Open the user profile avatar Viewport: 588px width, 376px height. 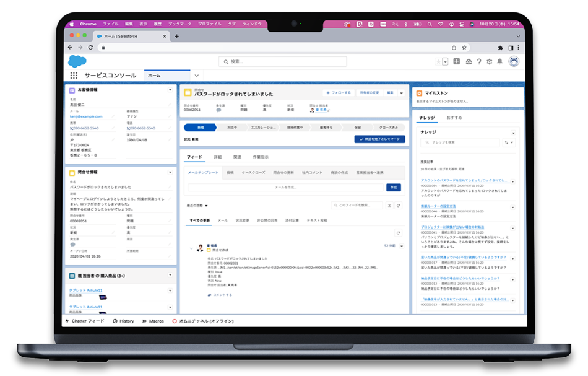pos(514,61)
